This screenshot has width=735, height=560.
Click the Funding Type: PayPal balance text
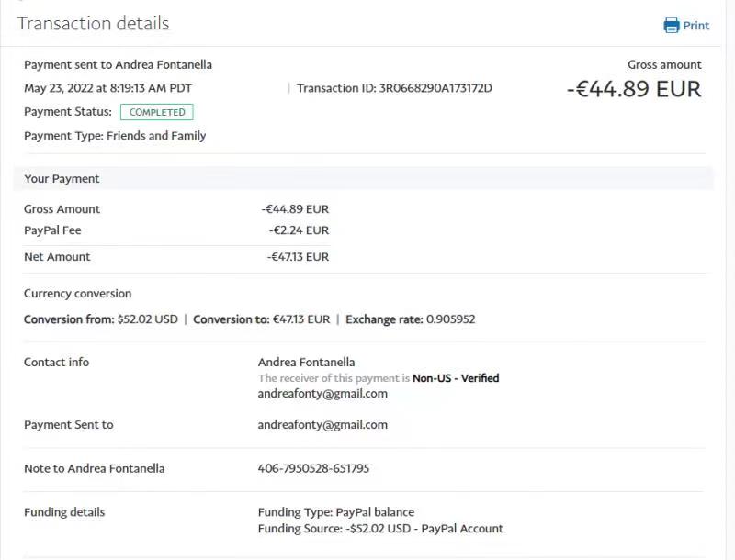pos(336,512)
